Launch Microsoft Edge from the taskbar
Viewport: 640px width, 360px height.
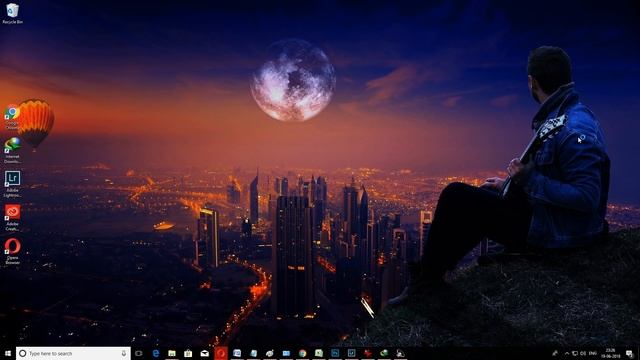(x=156, y=353)
